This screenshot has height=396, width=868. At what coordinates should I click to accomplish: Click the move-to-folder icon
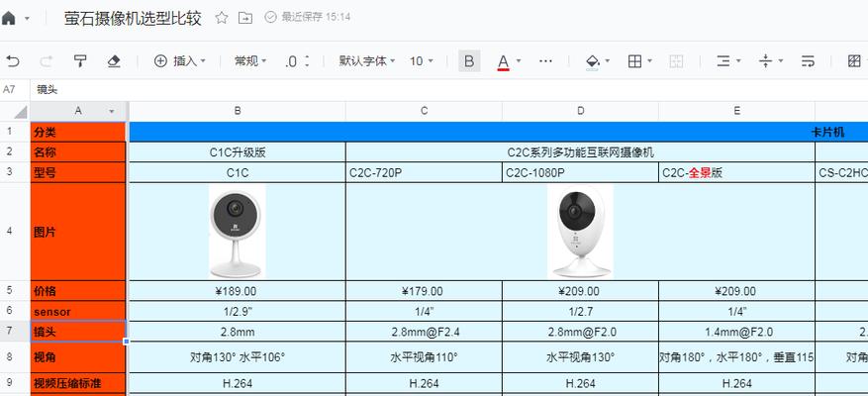pos(245,18)
